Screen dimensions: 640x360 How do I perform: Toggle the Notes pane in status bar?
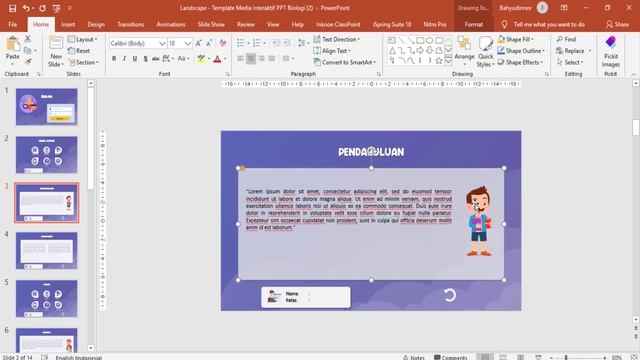coord(413,357)
